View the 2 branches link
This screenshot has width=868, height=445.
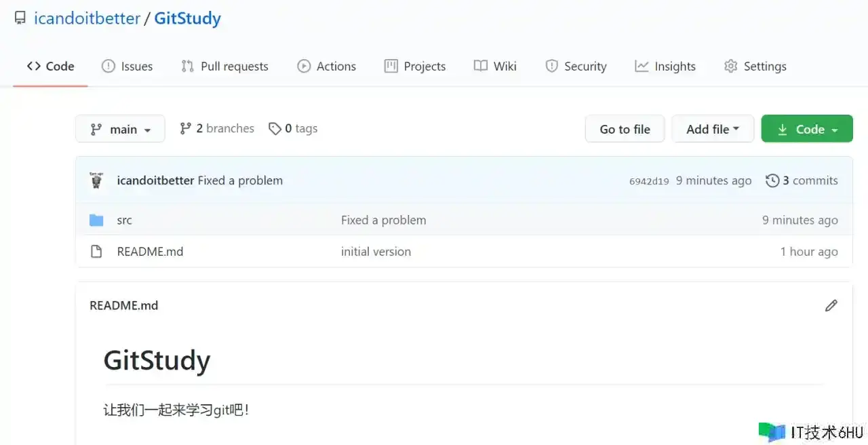217,128
